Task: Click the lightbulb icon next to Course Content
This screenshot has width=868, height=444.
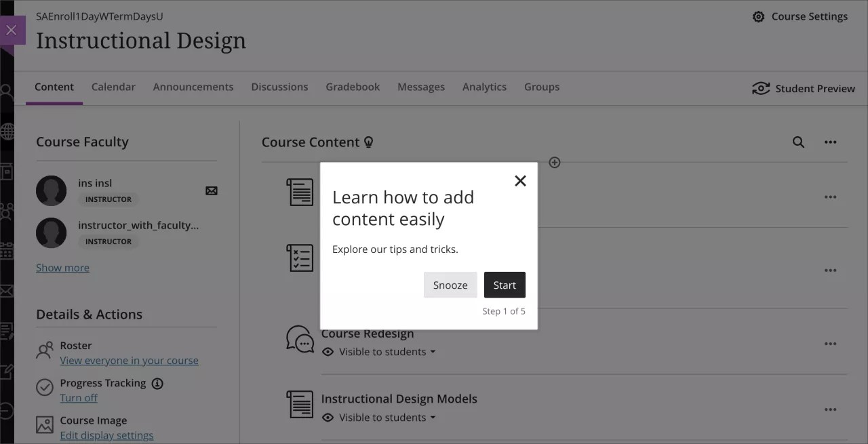Action: pyautogui.click(x=368, y=142)
